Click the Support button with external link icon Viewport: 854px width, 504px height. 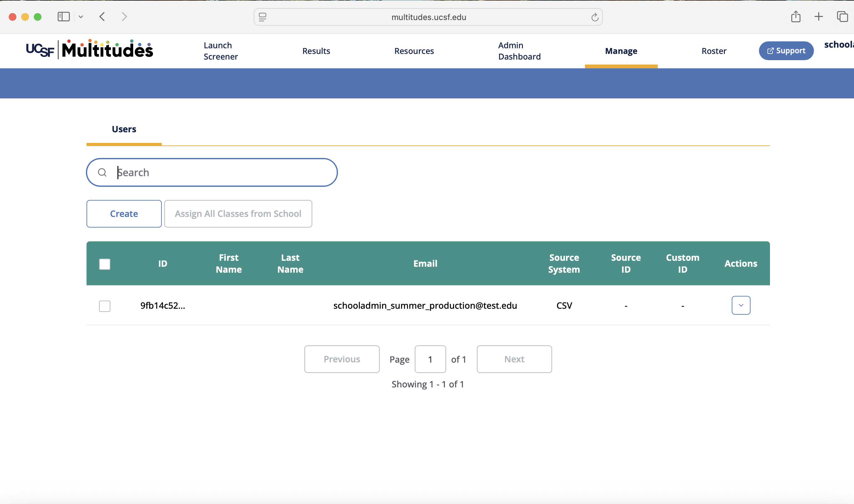point(786,50)
